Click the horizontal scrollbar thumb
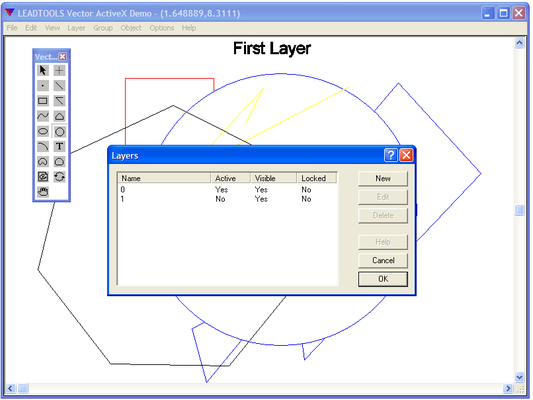 pyautogui.click(x=23, y=388)
